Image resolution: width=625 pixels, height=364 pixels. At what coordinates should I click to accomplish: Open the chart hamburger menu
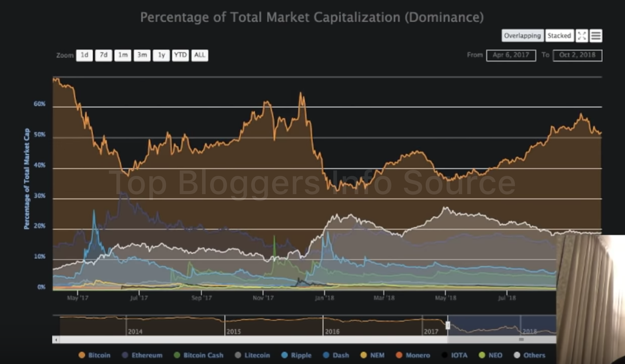coord(596,36)
